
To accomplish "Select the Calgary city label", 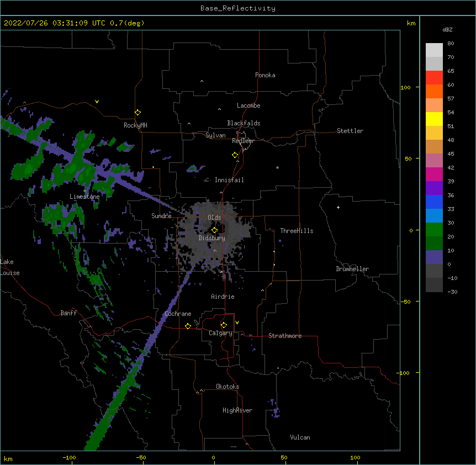I will point(221,333).
